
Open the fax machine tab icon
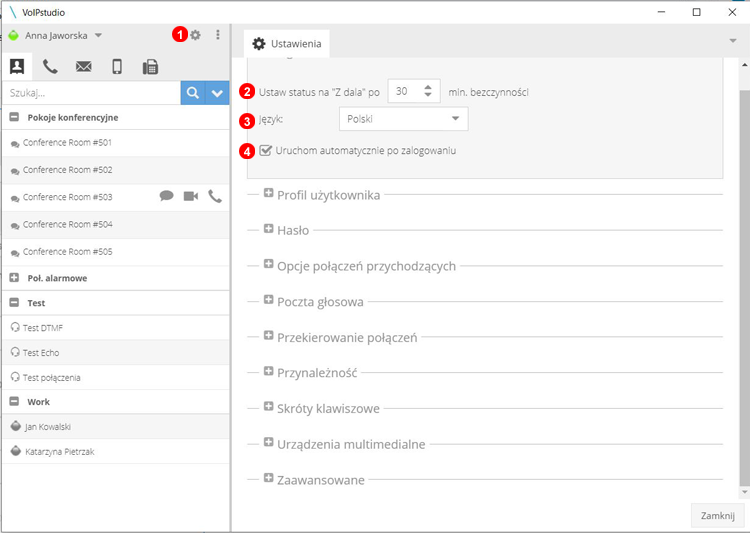tap(150, 67)
